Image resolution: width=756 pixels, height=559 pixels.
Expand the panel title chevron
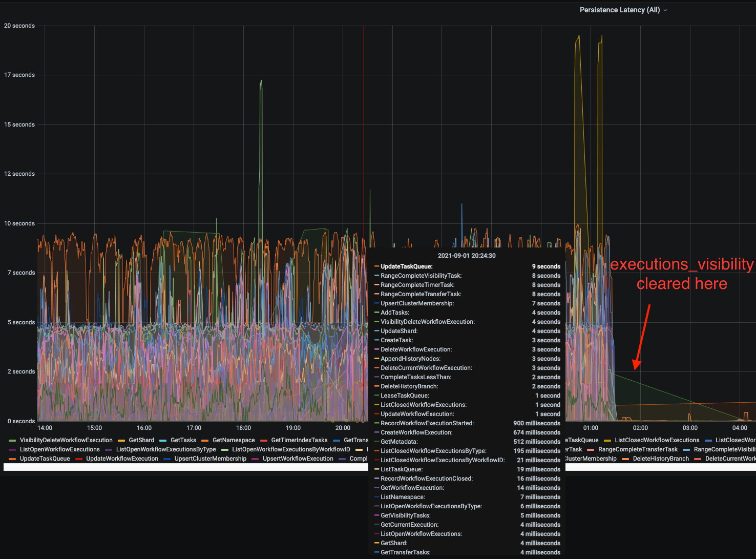(x=665, y=10)
